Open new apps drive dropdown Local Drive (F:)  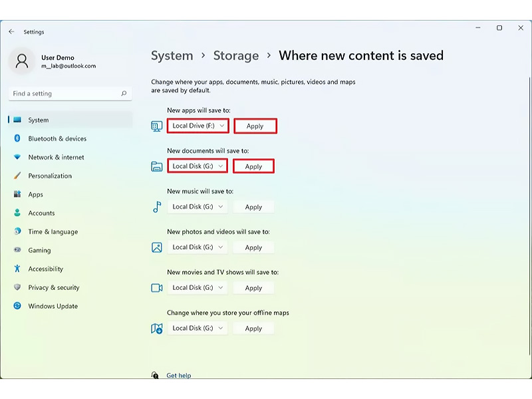coord(198,126)
